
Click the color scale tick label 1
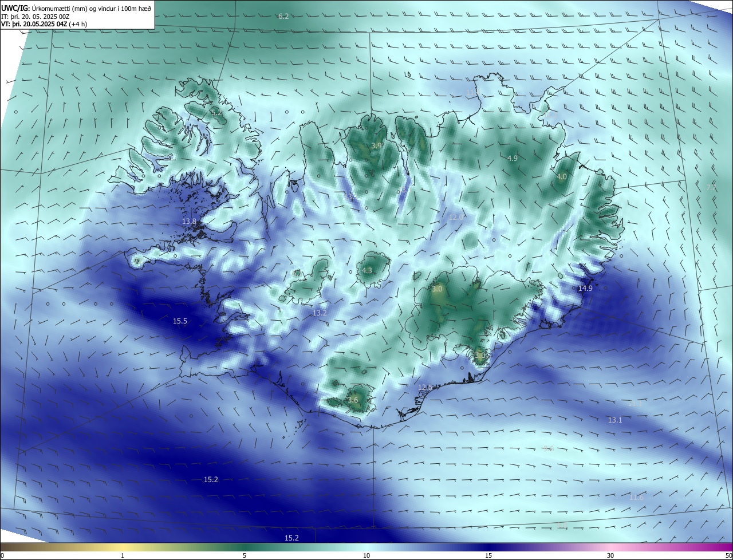coord(123,555)
